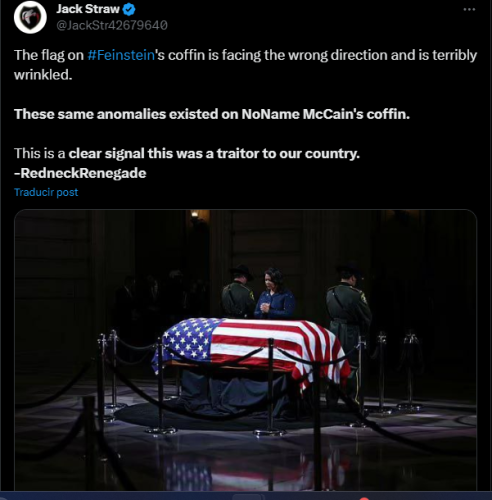Follow the #Feinstein hashtag link
Screen dimensions: 492x500
tap(121, 55)
